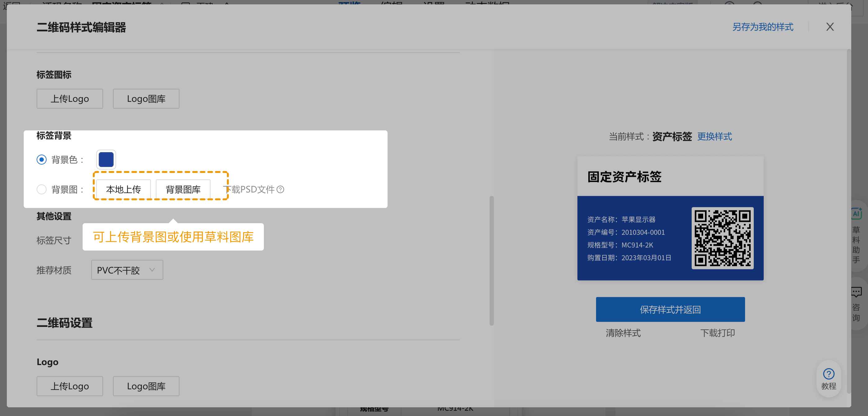Click 保存样式并返回 button
868x416 pixels.
670,309
